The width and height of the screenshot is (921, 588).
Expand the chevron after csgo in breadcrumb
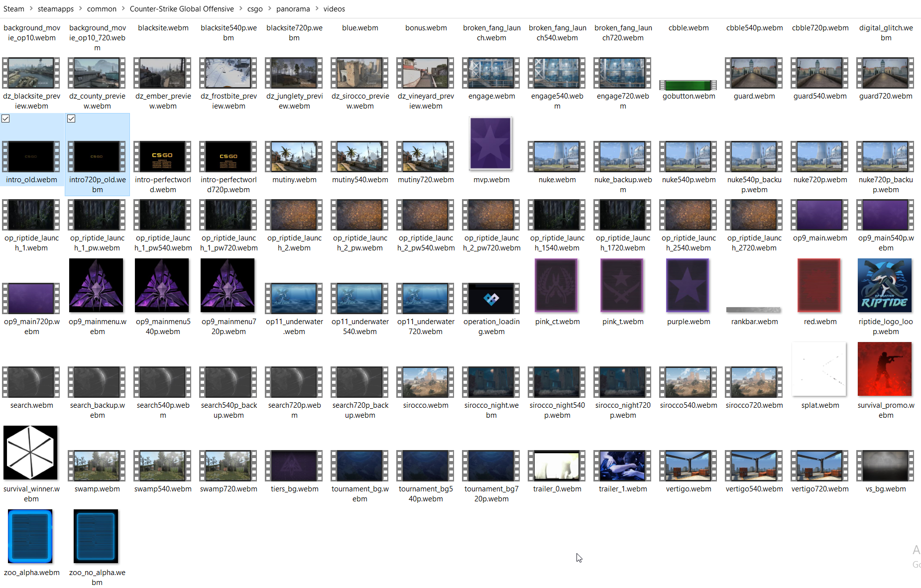269,8
